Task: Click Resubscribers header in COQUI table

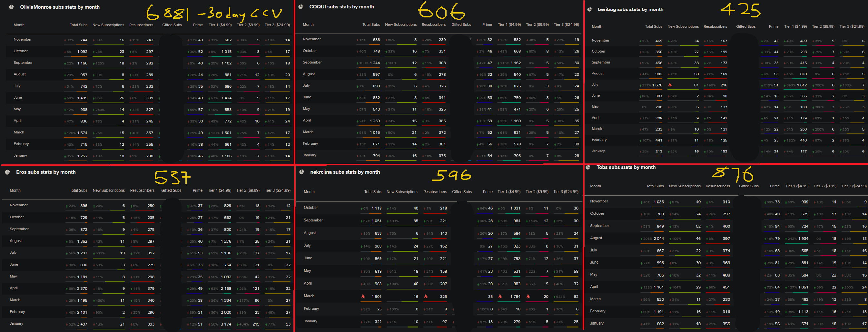Action: pos(434,24)
